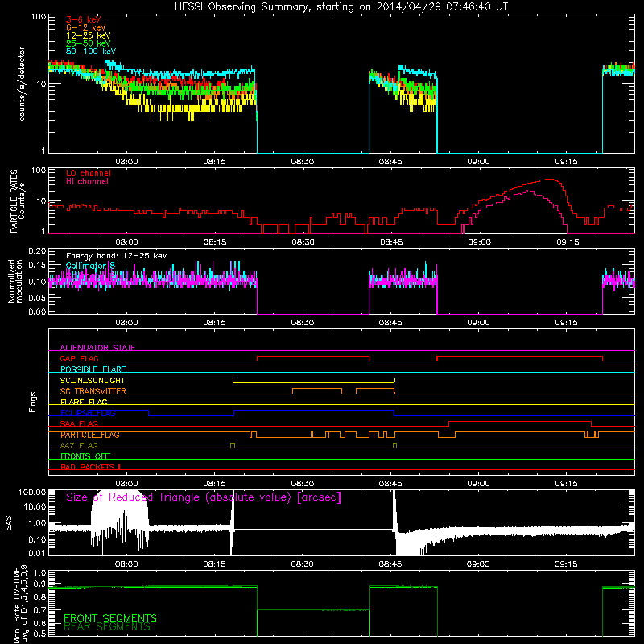Select the 50-100 keV legend entry
This screenshot has height=644, width=644.
click(91, 51)
